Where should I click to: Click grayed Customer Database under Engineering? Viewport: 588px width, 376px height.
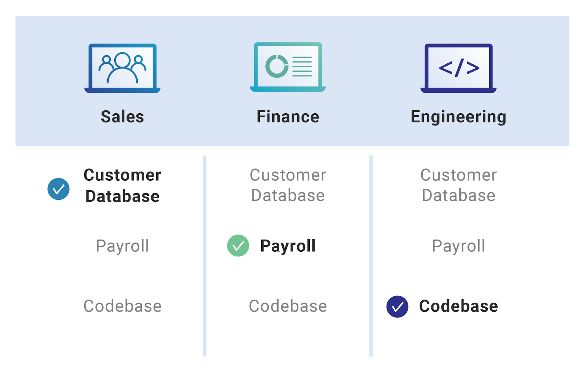click(x=458, y=185)
